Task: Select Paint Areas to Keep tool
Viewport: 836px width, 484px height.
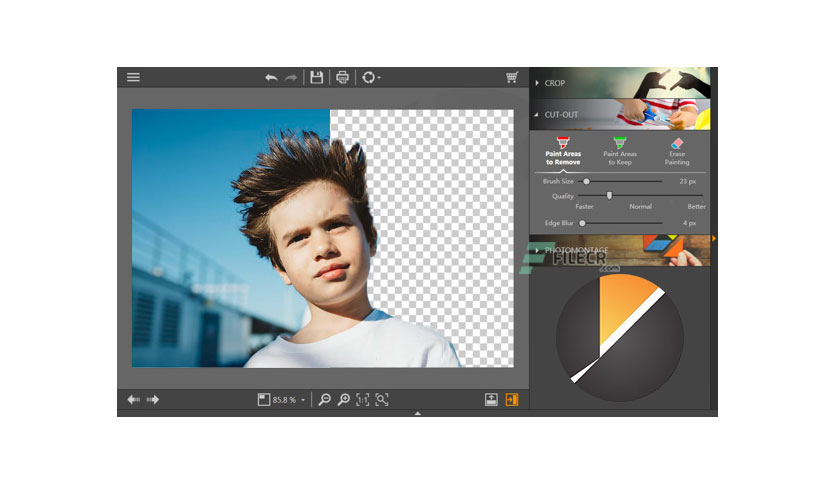Action: pos(620,151)
